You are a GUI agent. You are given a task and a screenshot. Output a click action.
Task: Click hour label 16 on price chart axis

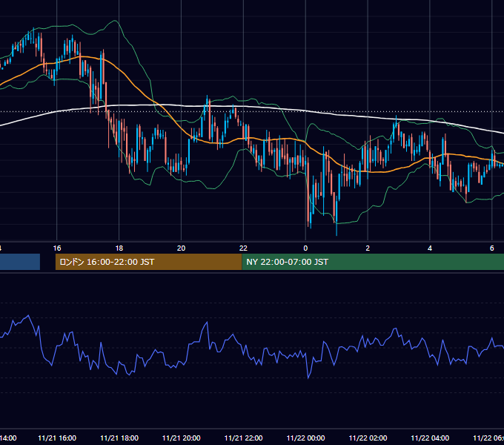coord(57,248)
